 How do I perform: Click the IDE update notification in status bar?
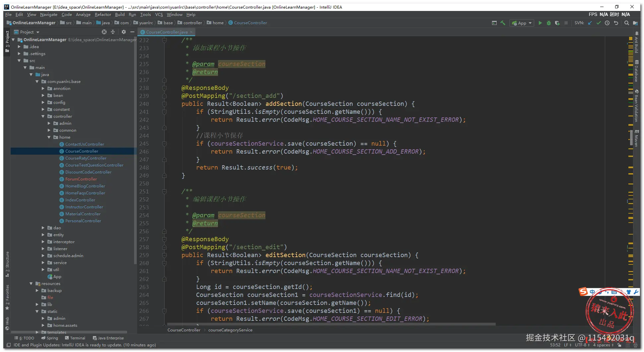[85, 345]
